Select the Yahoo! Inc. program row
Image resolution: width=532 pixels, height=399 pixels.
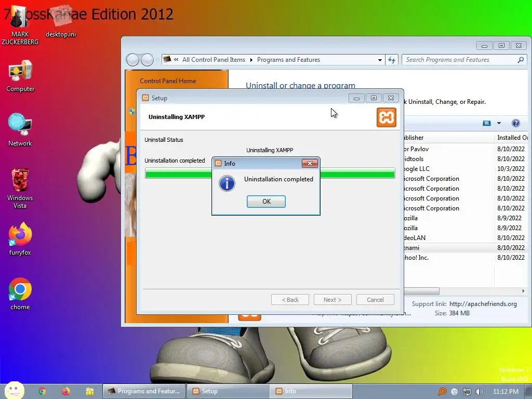tap(466, 258)
